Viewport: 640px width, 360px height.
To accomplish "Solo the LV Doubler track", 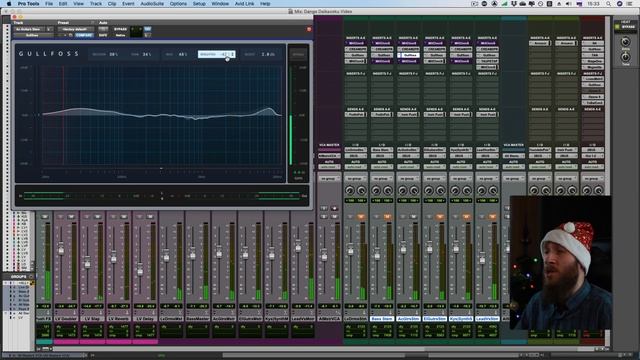I will (60, 217).
